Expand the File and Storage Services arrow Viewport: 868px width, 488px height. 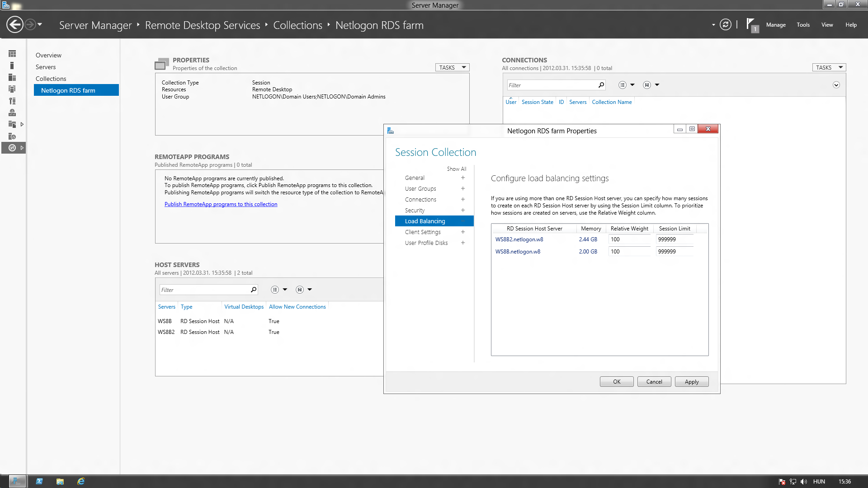coord(22,124)
